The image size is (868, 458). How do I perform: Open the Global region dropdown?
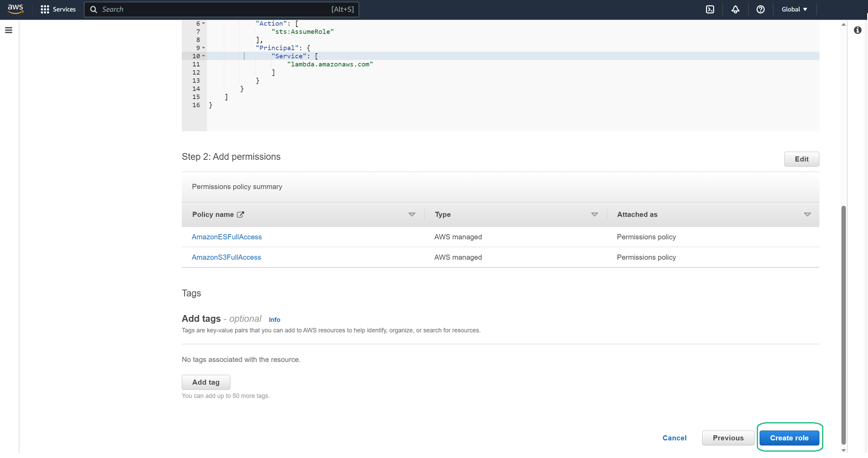(x=794, y=9)
